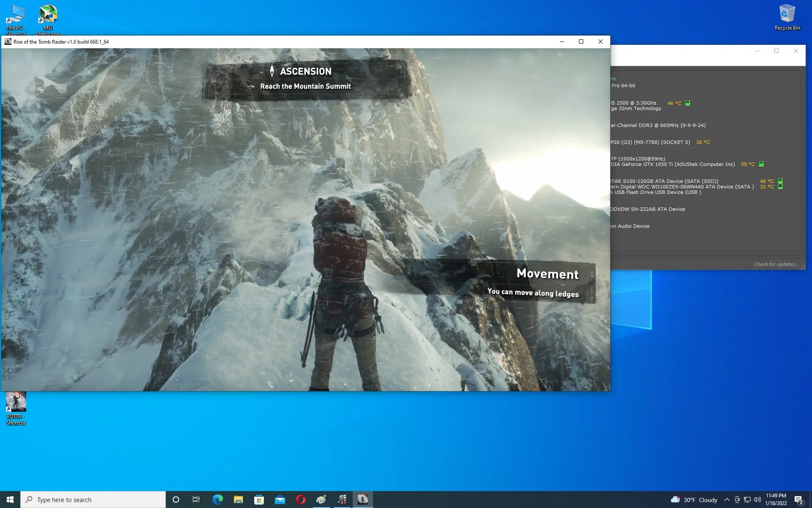This screenshot has height=508, width=812.
Task: Maximize the background hardware info window
Action: point(776,51)
